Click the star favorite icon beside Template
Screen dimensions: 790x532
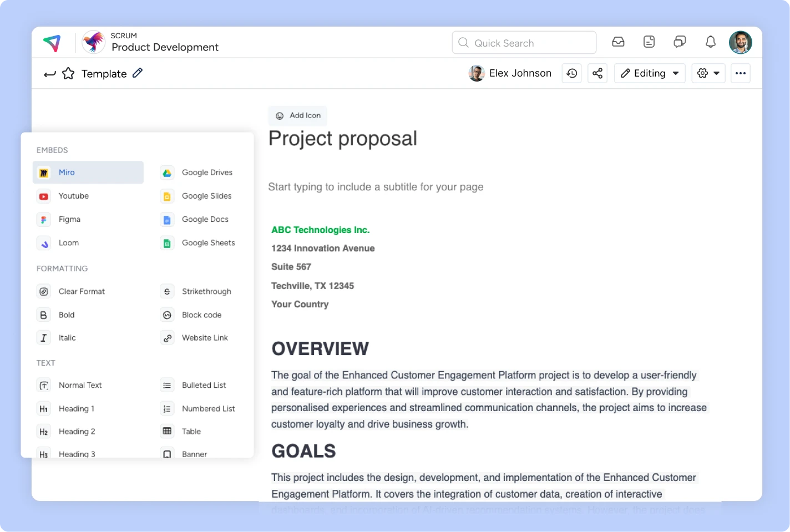pyautogui.click(x=68, y=74)
